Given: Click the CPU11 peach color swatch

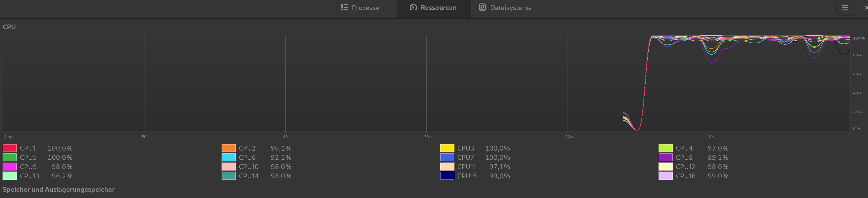Looking at the screenshot, I should pyautogui.click(x=447, y=167).
